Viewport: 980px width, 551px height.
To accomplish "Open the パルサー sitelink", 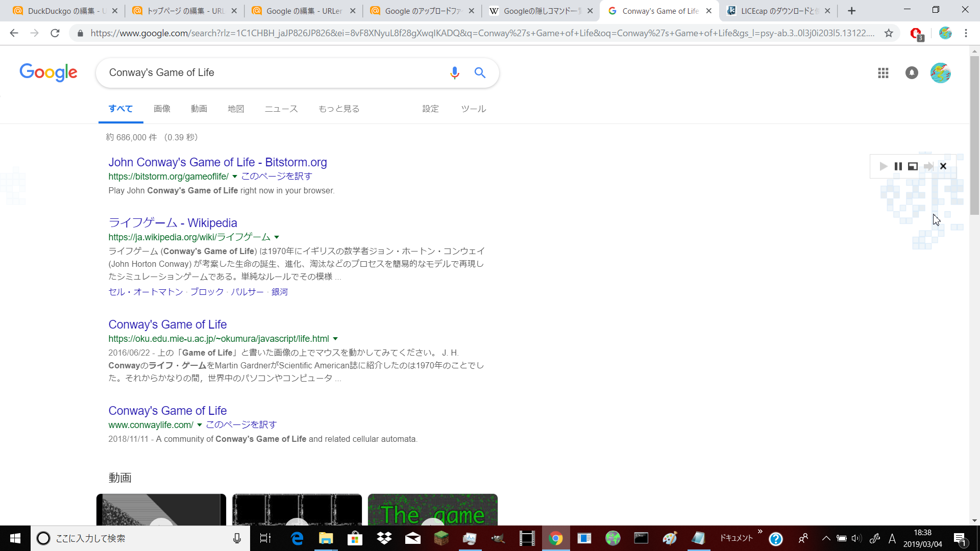I will (x=247, y=292).
